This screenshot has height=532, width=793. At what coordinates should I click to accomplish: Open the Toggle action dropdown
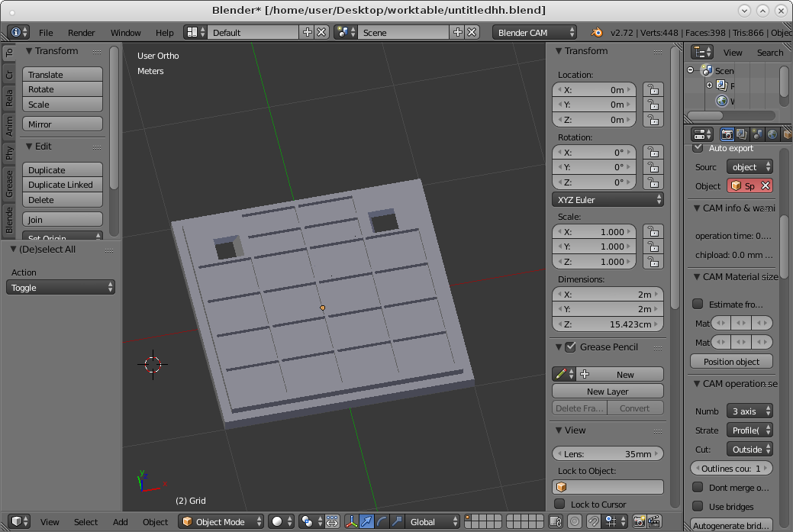point(60,287)
